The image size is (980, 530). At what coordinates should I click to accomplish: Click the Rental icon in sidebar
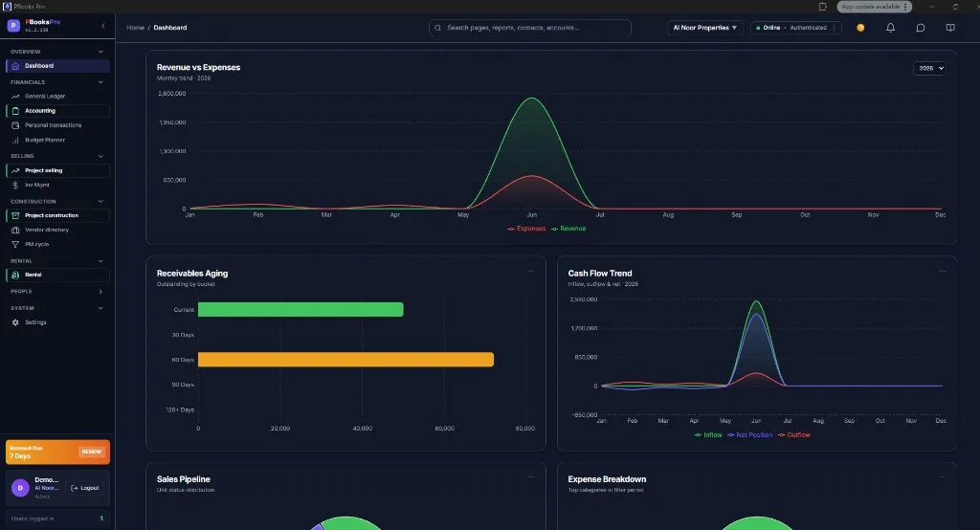[x=15, y=275]
